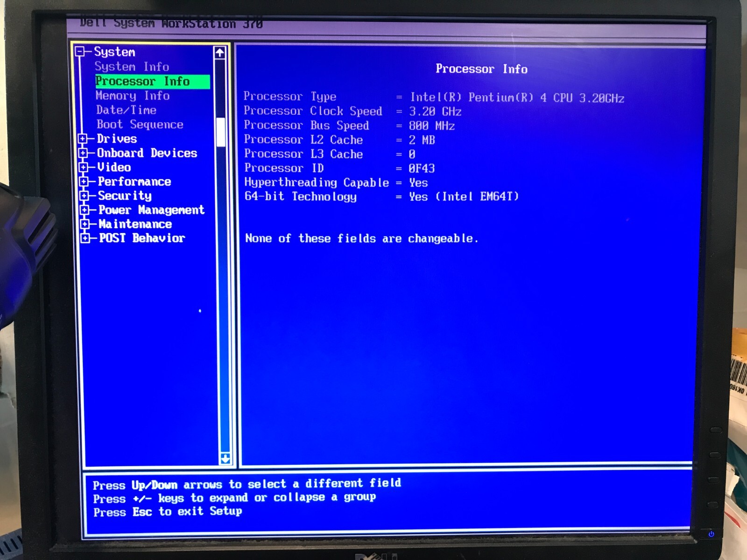Image resolution: width=747 pixels, height=560 pixels.
Task: Expand the Security group
Action: point(84,196)
